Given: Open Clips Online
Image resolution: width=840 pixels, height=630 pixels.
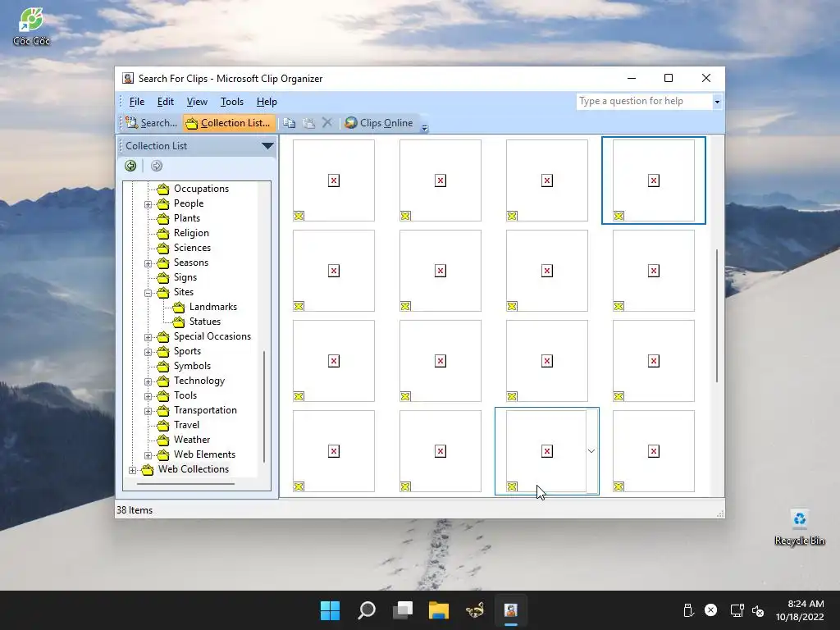Looking at the screenshot, I should [379, 123].
